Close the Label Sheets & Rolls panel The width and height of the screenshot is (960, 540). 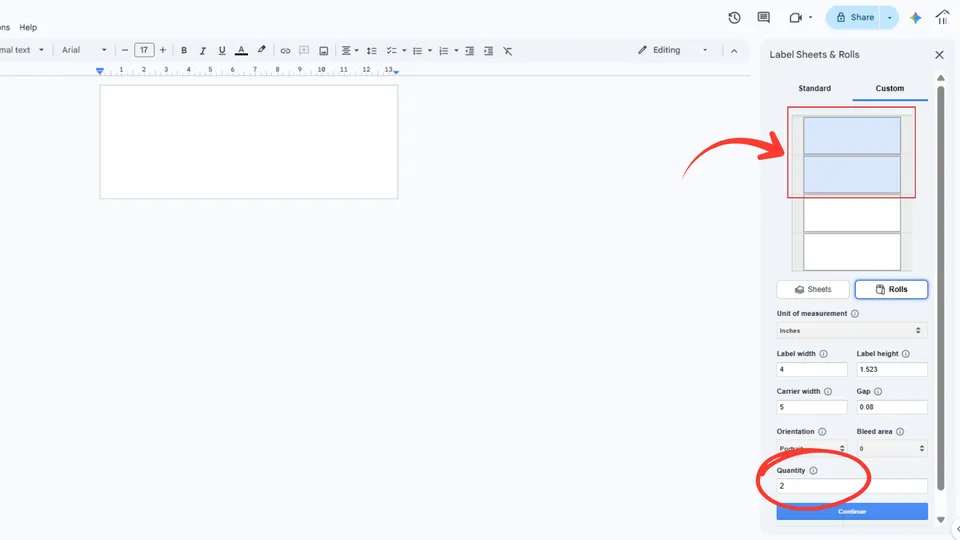click(939, 54)
